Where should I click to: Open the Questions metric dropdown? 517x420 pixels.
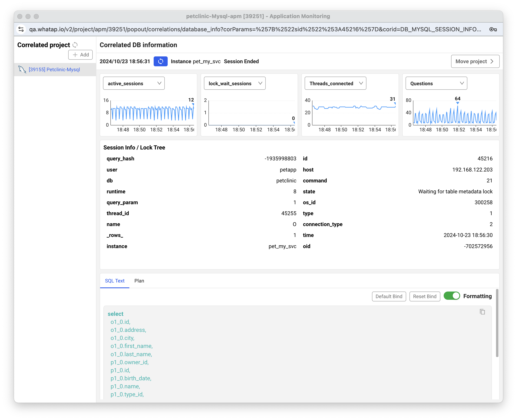tap(436, 83)
